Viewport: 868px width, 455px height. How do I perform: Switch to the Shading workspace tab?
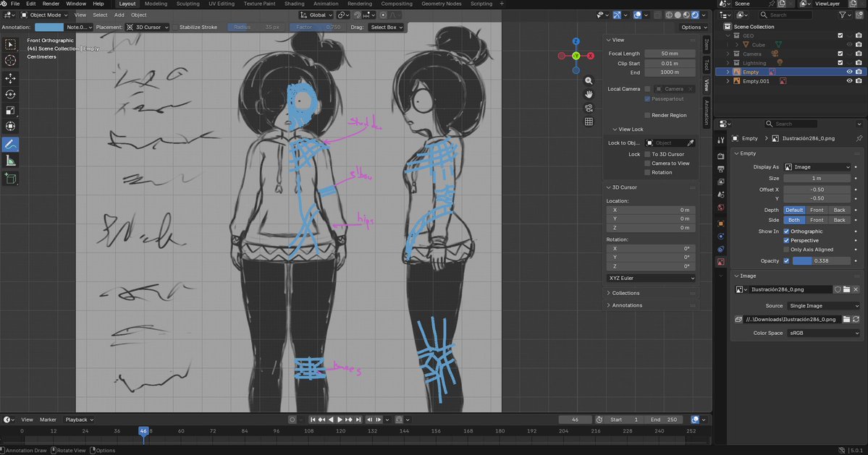(x=294, y=4)
